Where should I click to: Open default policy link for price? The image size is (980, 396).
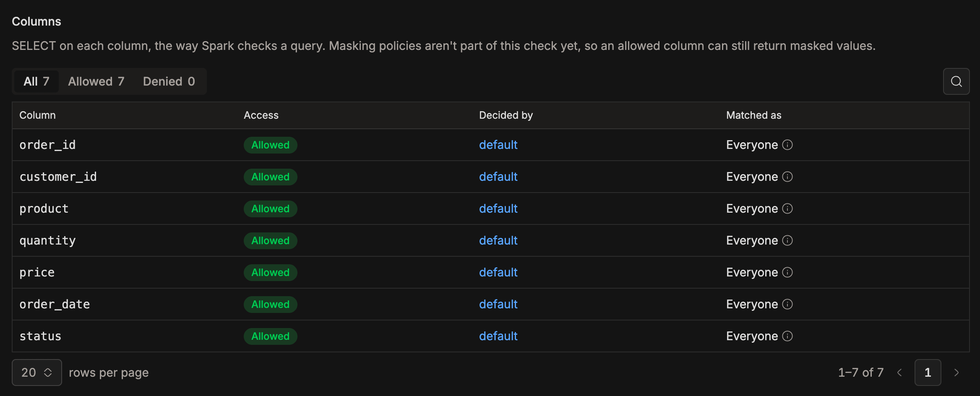click(x=498, y=272)
